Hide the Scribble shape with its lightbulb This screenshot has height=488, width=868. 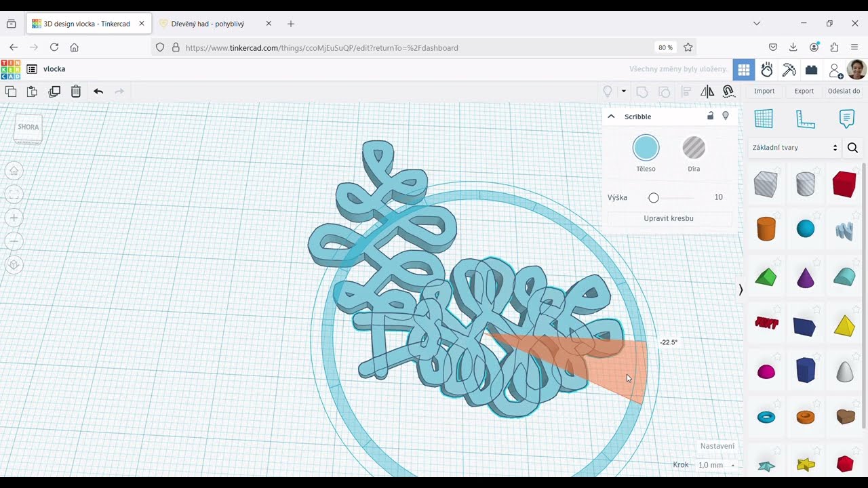point(726,116)
